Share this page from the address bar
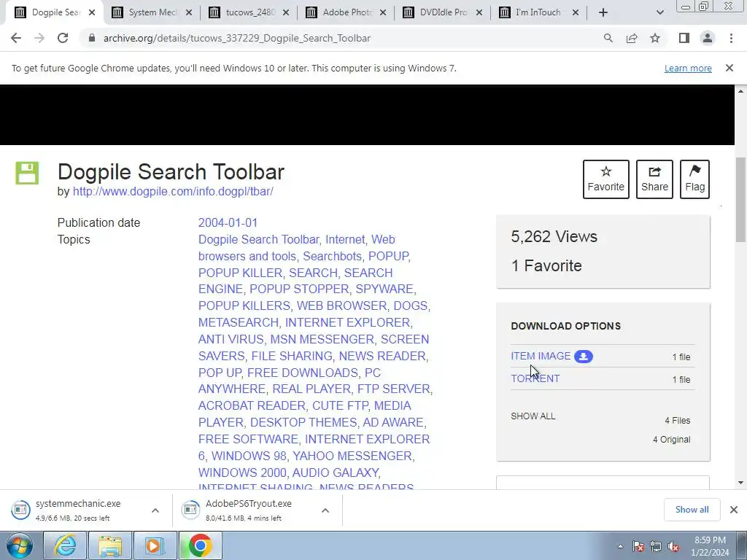 [632, 38]
